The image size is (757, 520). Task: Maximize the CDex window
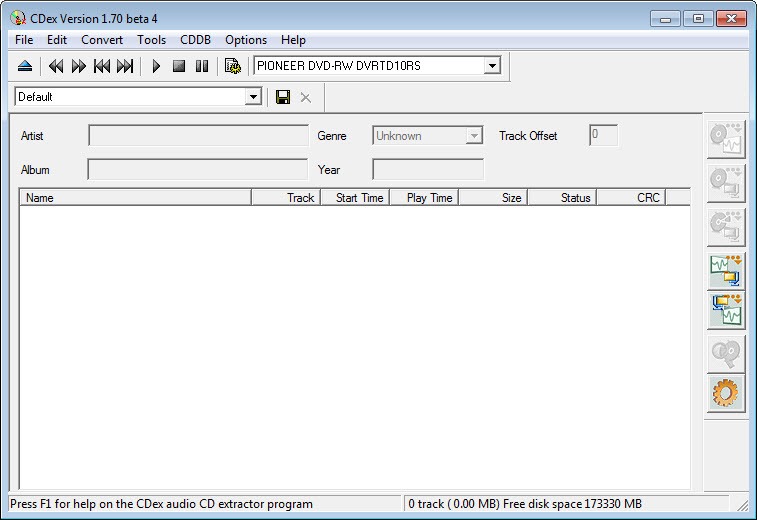tap(698, 19)
